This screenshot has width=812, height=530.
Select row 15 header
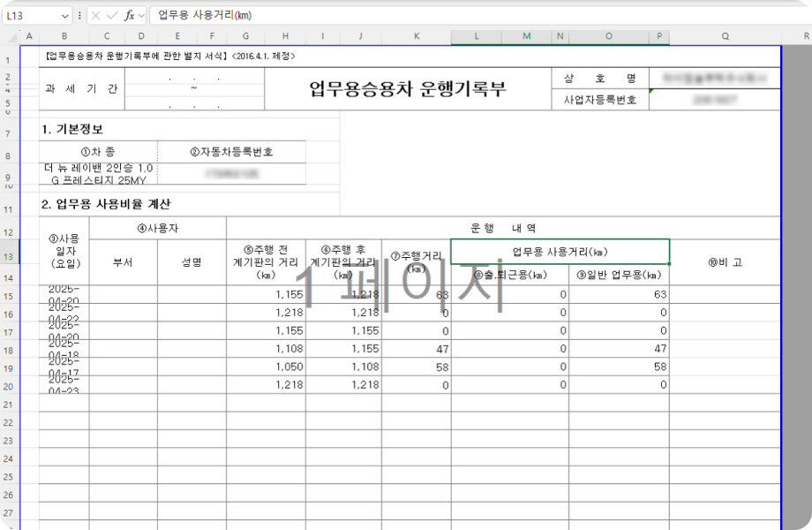point(8,295)
